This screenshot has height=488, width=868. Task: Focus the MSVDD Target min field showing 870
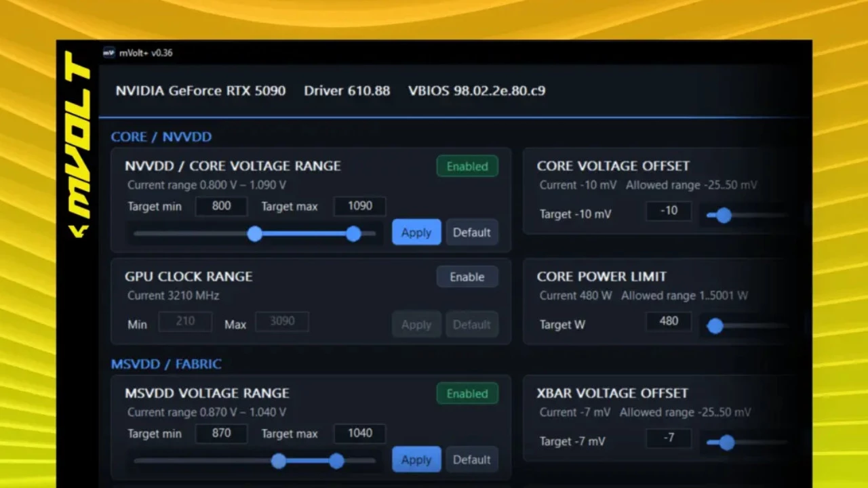(222, 433)
